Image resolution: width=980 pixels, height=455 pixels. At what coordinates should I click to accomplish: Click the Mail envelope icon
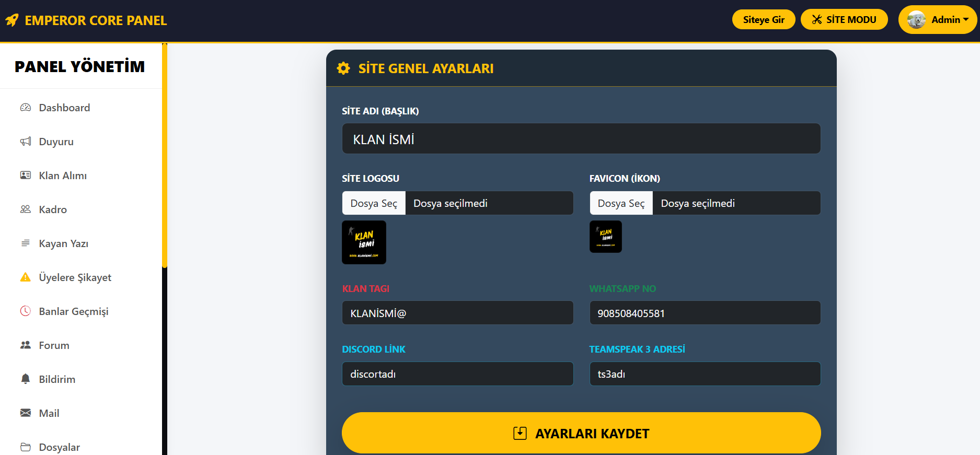(26, 413)
